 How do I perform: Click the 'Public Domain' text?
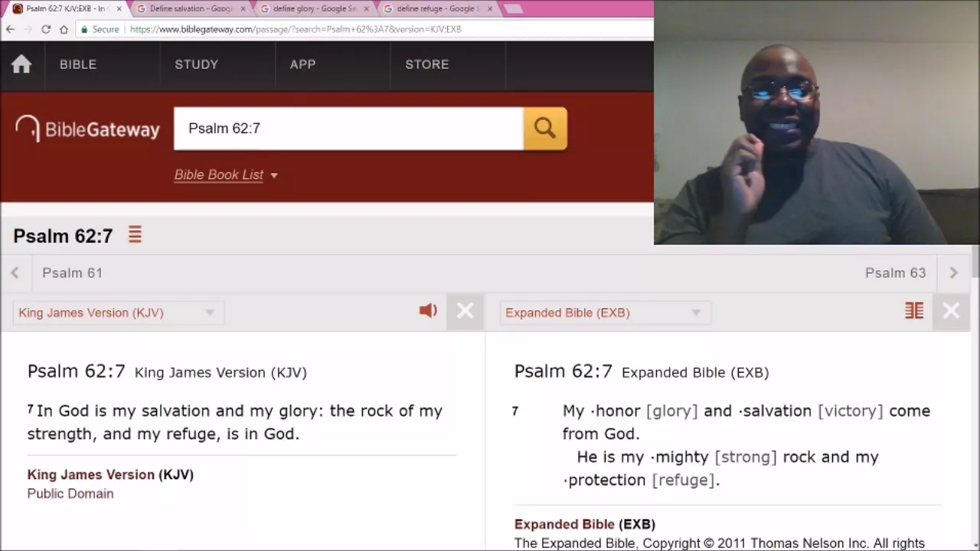(x=70, y=494)
